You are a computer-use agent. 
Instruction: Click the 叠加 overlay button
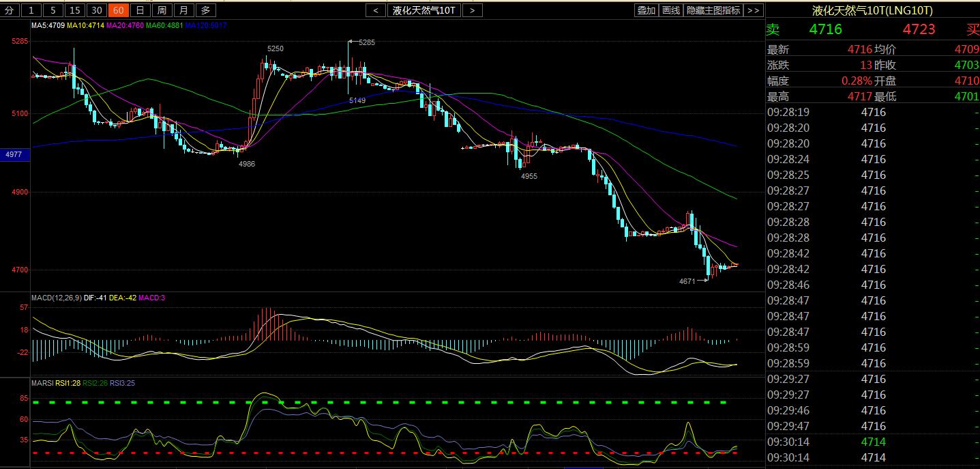646,10
